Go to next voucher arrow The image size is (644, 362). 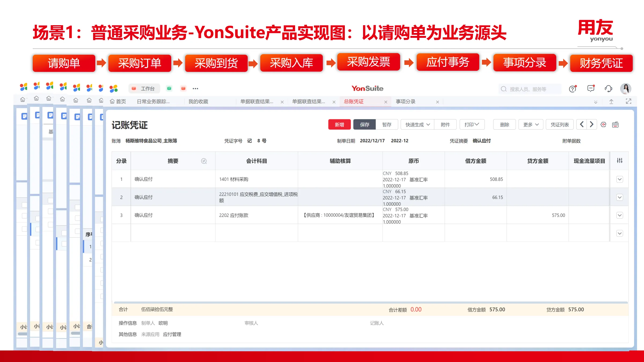(592, 124)
